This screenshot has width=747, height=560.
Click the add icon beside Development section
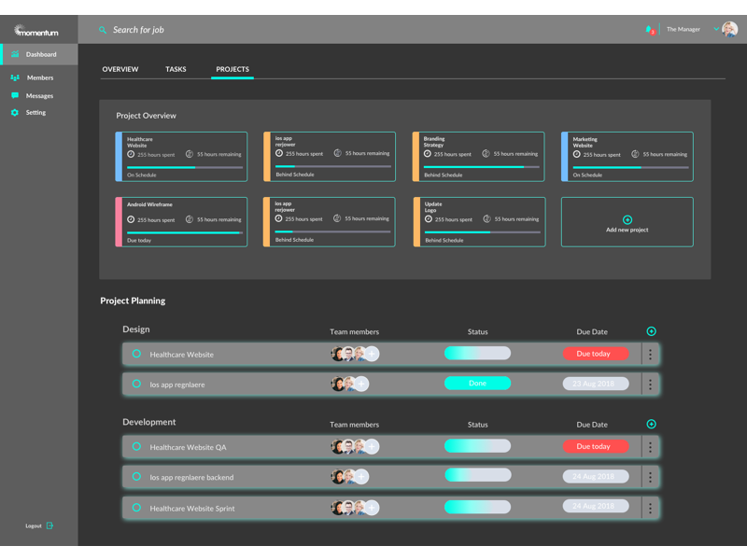click(x=651, y=424)
